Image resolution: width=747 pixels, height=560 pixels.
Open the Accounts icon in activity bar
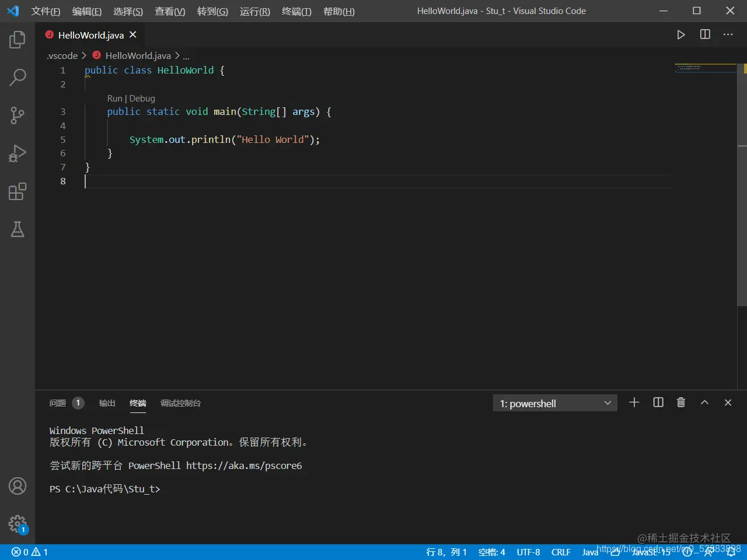[18, 486]
